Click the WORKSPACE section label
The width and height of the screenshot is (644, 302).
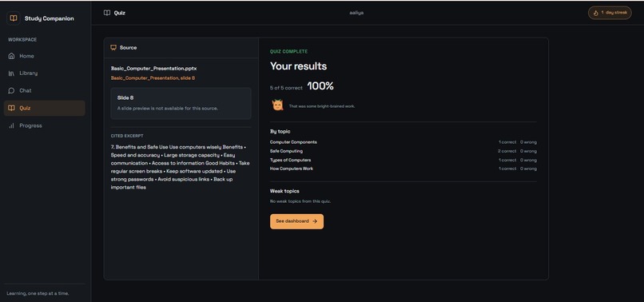point(22,40)
